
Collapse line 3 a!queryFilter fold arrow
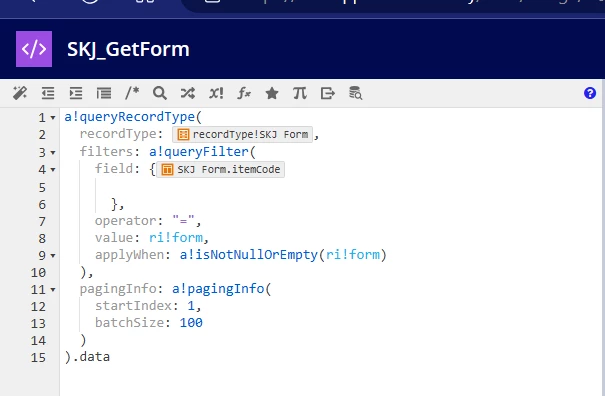click(53, 152)
